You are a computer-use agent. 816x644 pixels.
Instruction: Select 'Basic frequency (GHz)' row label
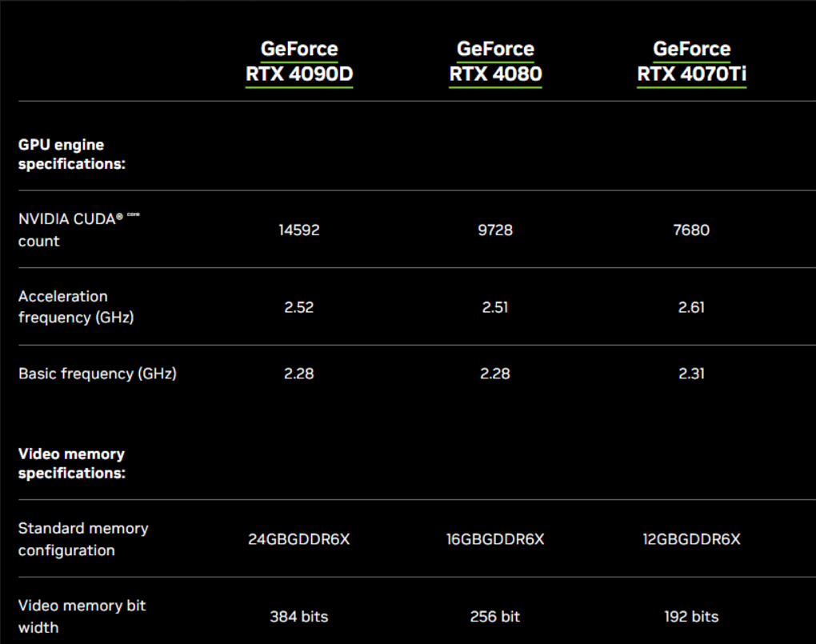pyautogui.click(x=98, y=374)
